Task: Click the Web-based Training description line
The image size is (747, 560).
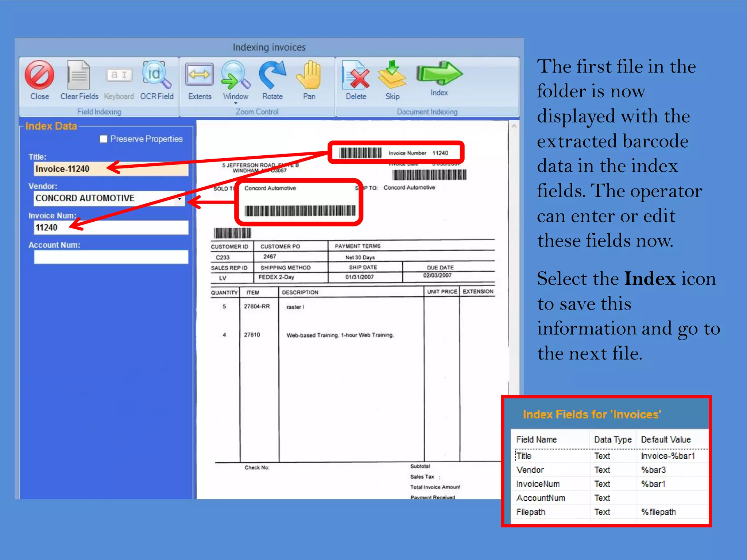Action: coord(340,335)
